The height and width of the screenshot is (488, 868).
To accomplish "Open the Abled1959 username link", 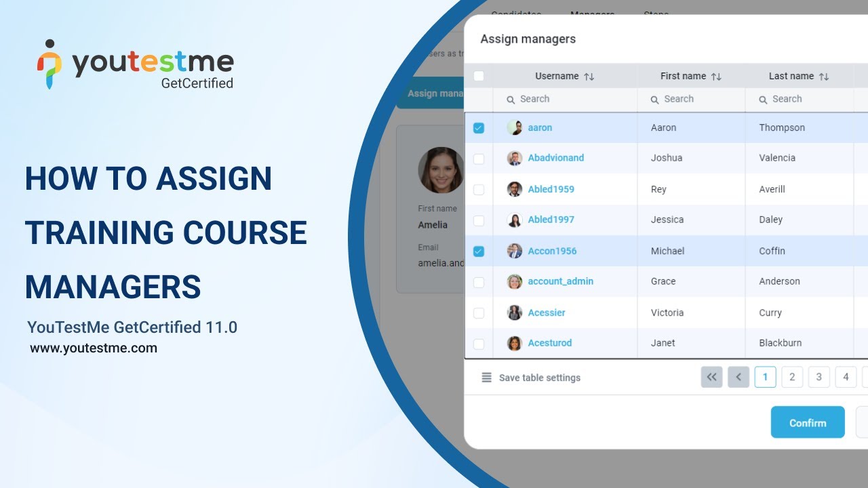I will click(x=551, y=189).
